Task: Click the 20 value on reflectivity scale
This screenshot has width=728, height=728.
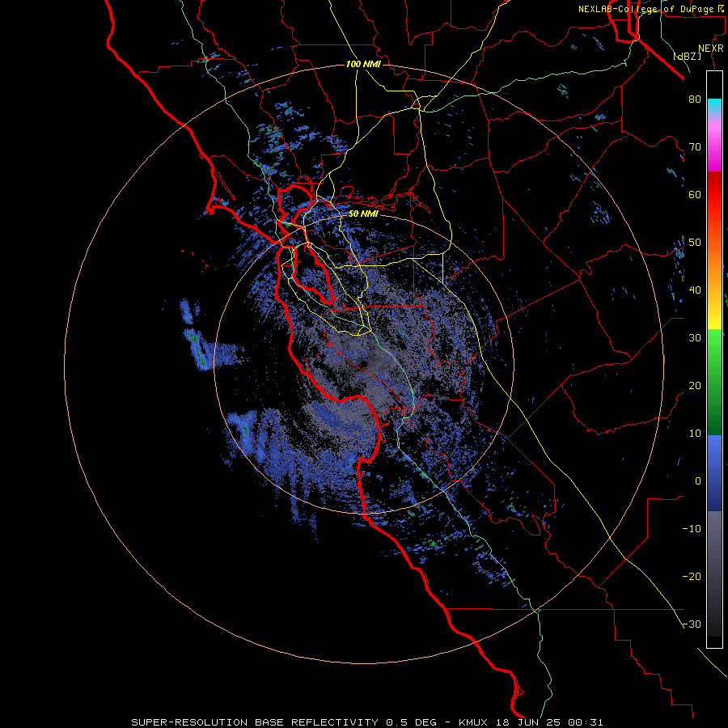Action: point(695,386)
